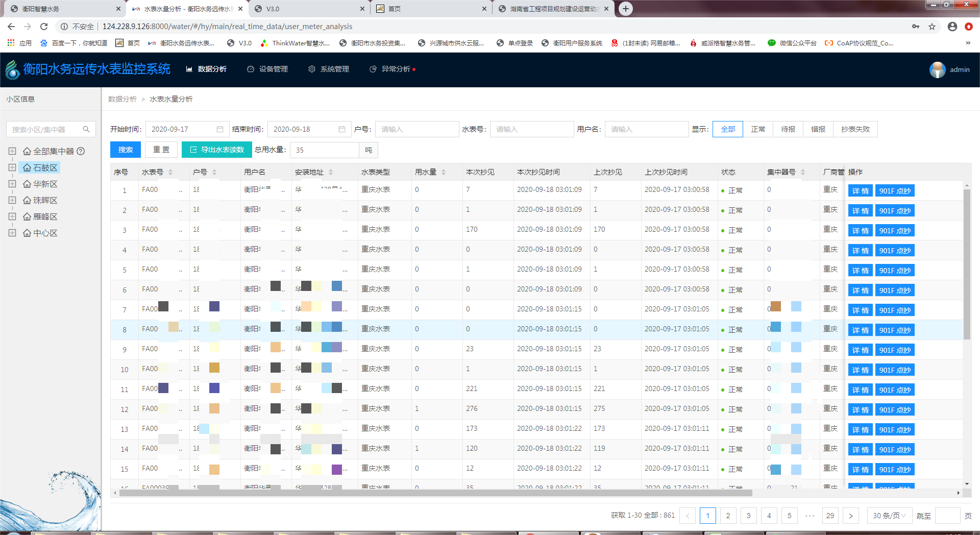Image resolution: width=980 pixels, height=535 pixels.
Task: Select the 待报 display filter
Action: (788, 129)
